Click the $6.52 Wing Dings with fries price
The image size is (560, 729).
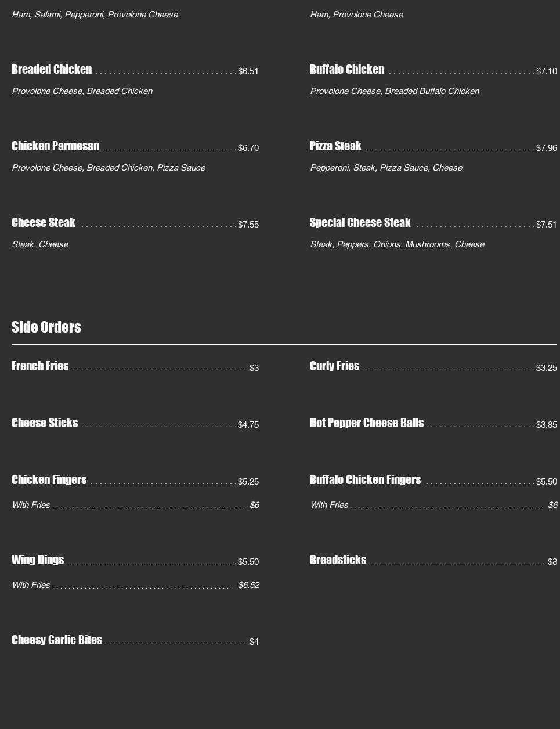coord(248,585)
